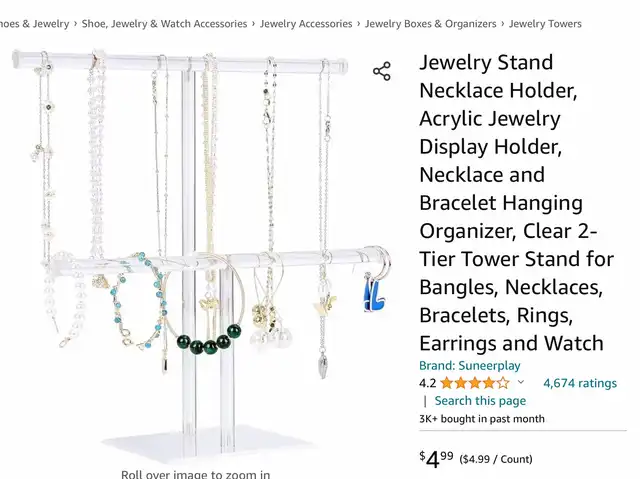Viewport: 640px width, 479px height.
Task: Click '3K+ bought in past month' text
Action: 482,419
